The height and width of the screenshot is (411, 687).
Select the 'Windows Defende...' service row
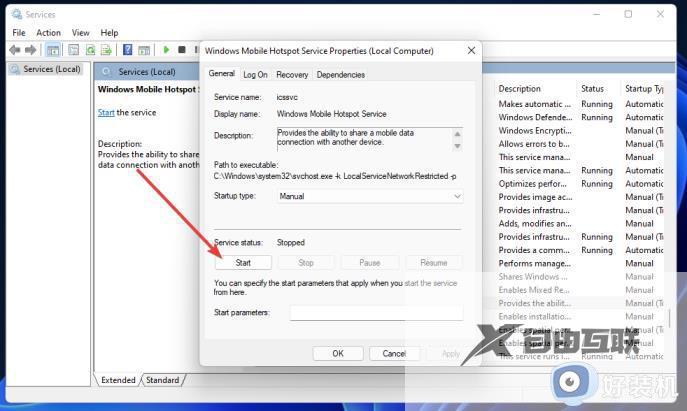[x=580, y=117]
